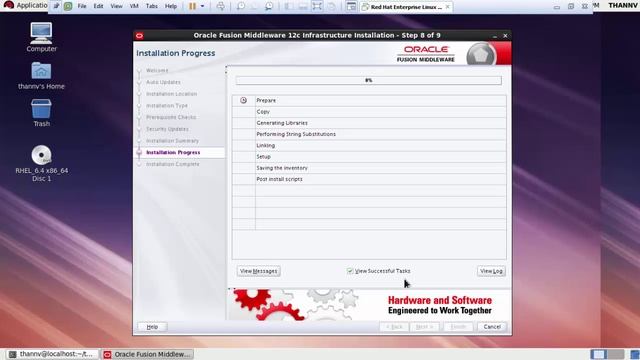The width and height of the screenshot is (640, 360).
Task: Click the Prerequisite Checks step
Action: (171, 118)
